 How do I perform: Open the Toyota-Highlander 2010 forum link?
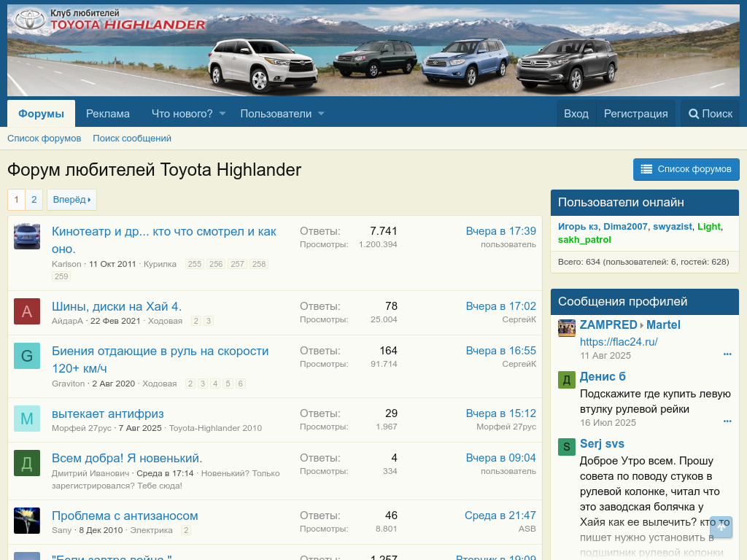[215, 428]
